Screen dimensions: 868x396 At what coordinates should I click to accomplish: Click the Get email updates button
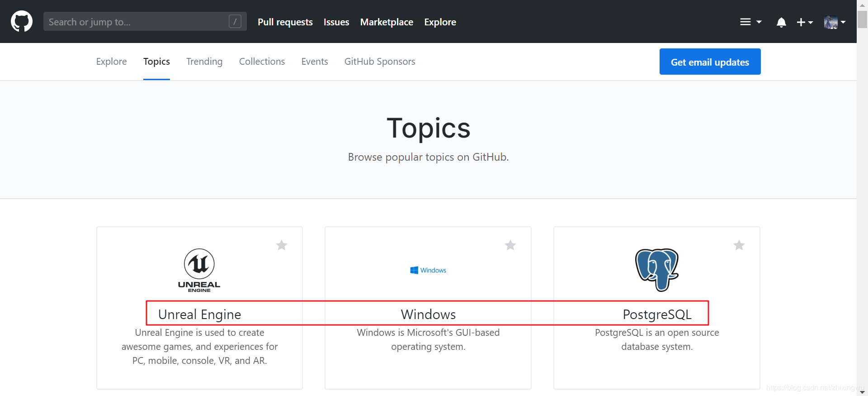coord(710,62)
